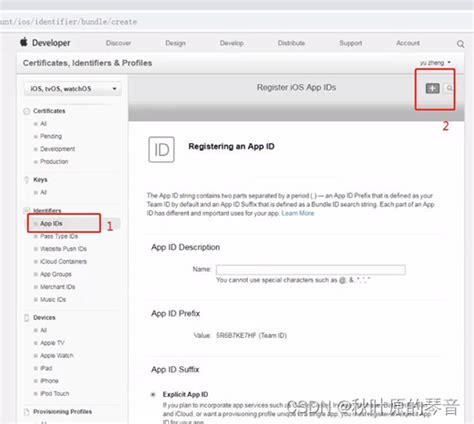Select iCloud Containers
The width and height of the screenshot is (474, 424).
63,262
